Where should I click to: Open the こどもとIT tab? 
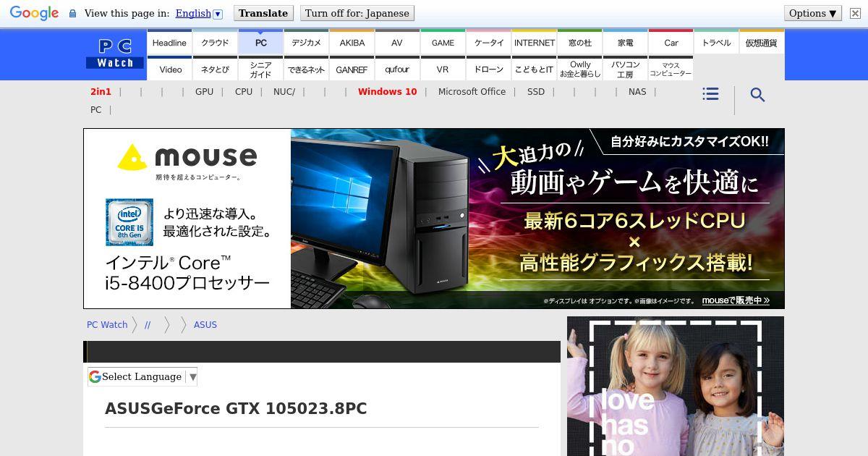pos(534,69)
